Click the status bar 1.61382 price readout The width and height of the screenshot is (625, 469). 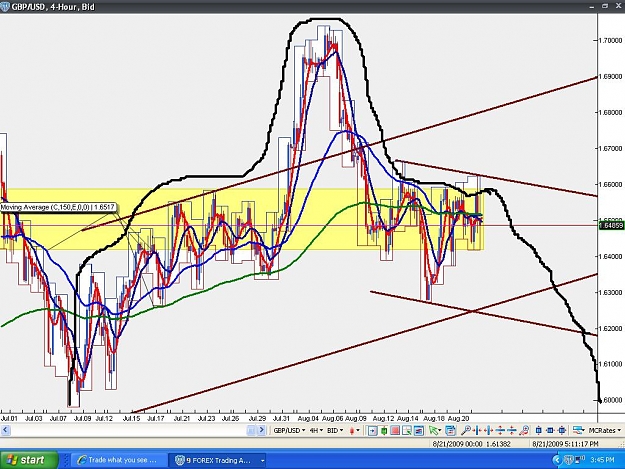[x=498, y=444]
